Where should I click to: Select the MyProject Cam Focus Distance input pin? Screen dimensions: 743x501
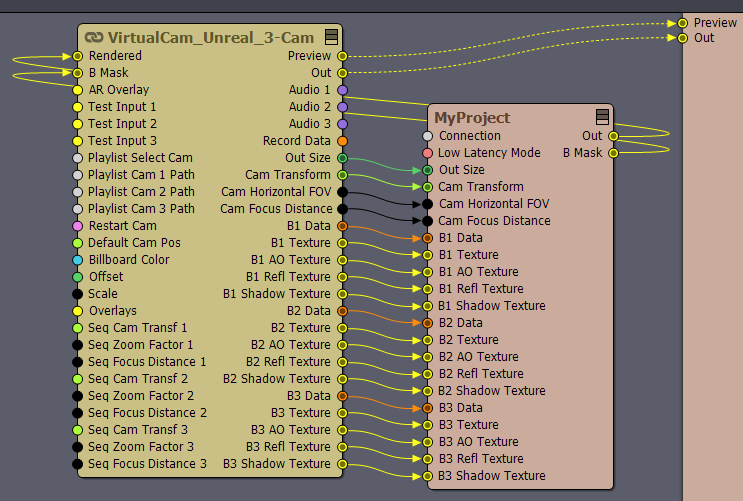(x=427, y=221)
